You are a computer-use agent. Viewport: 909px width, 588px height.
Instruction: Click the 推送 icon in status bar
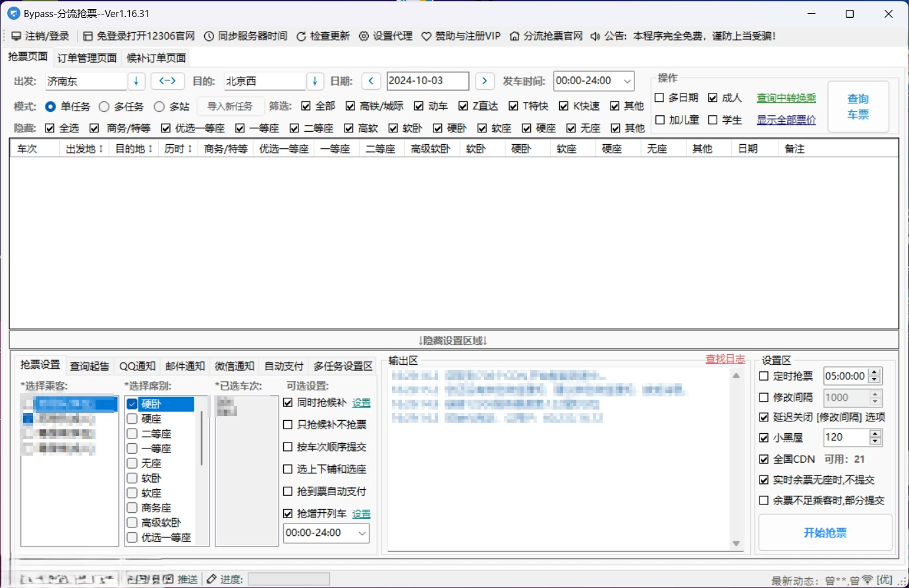pos(169,579)
